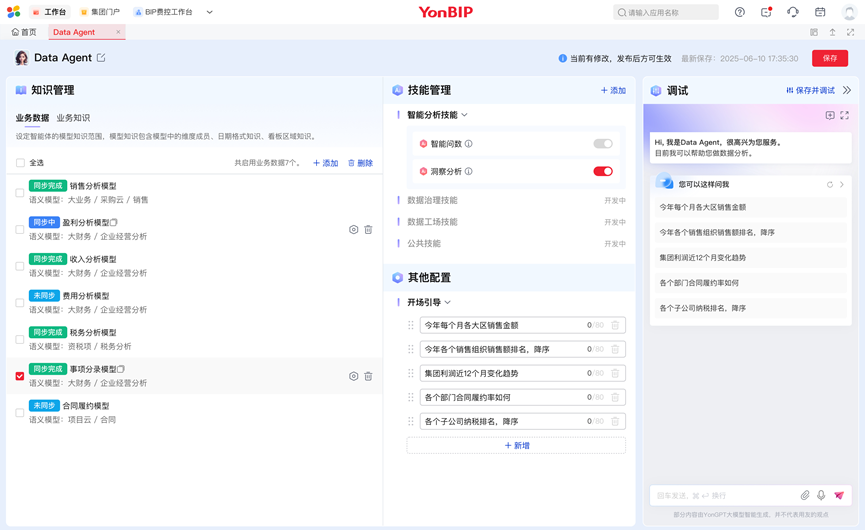
Task: Collapse the 智能分析技能 section
Action: [464, 115]
